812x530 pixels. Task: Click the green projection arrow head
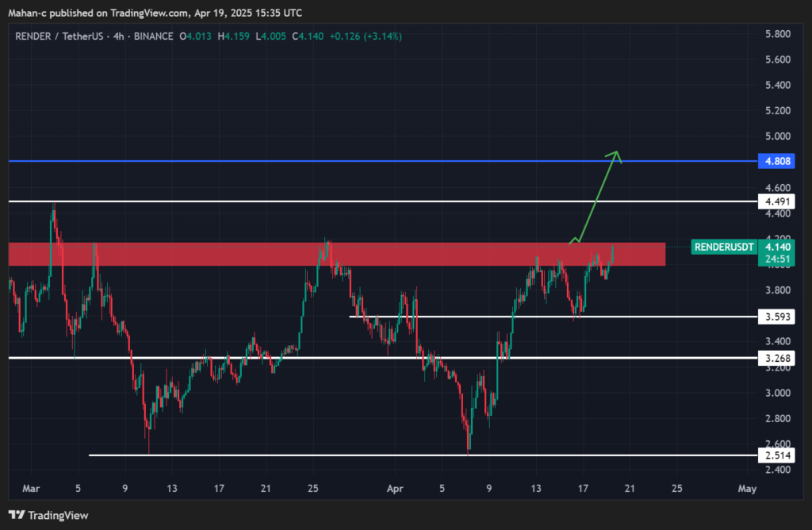(614, 154)
